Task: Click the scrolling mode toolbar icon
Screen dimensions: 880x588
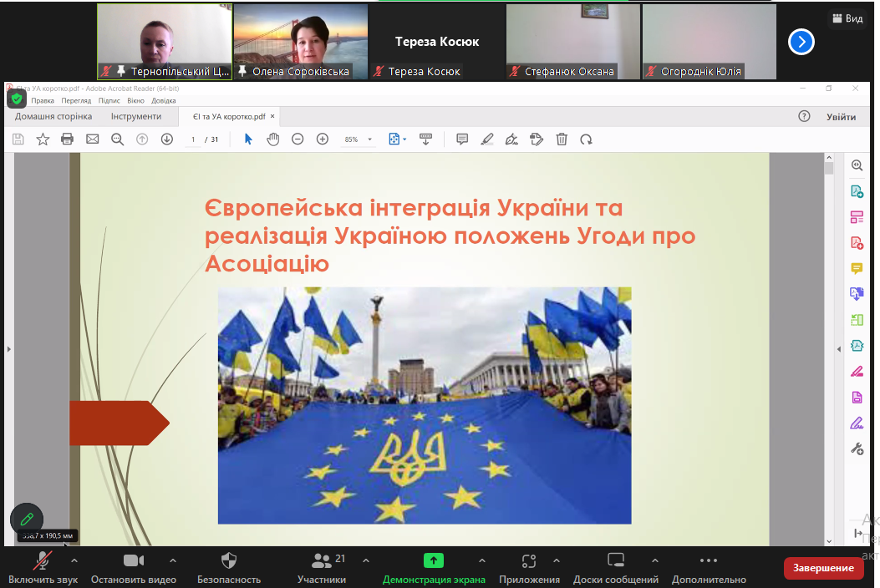Action: [426, 139]
